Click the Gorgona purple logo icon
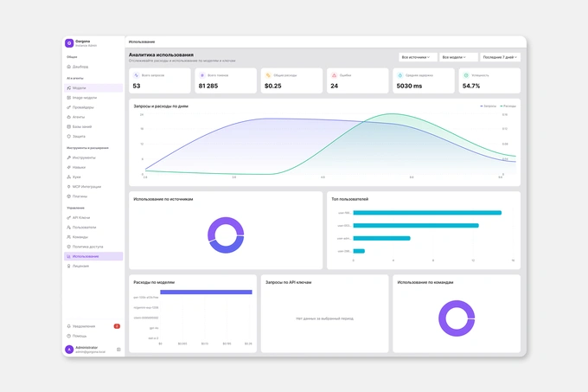 click(69, 43)
